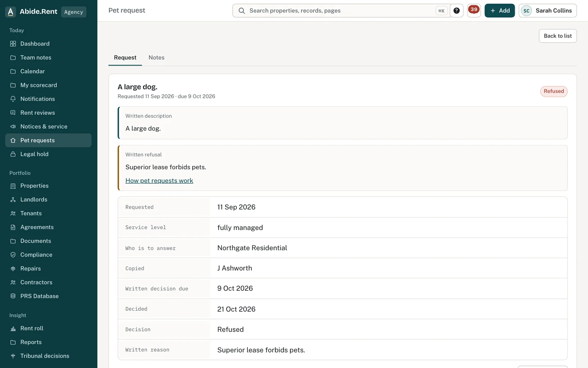Select the Northgate Residential value
Screen dimensions: 588x368
pos(252,248)
